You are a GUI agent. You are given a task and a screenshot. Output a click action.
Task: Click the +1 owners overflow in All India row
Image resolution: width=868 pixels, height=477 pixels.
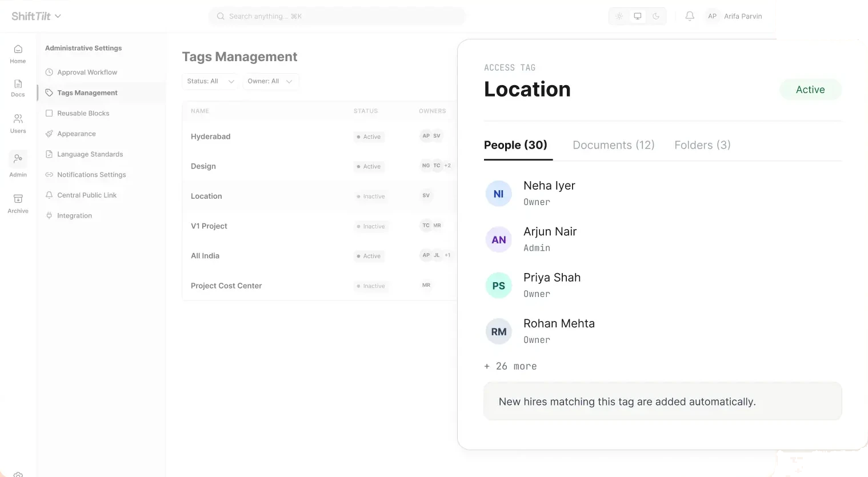point(447,255)
